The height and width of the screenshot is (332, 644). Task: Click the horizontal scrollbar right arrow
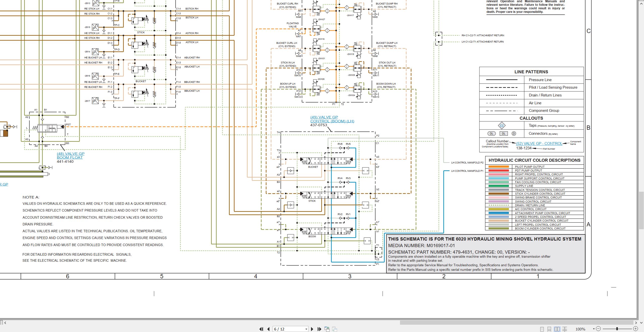click(636, 322)
